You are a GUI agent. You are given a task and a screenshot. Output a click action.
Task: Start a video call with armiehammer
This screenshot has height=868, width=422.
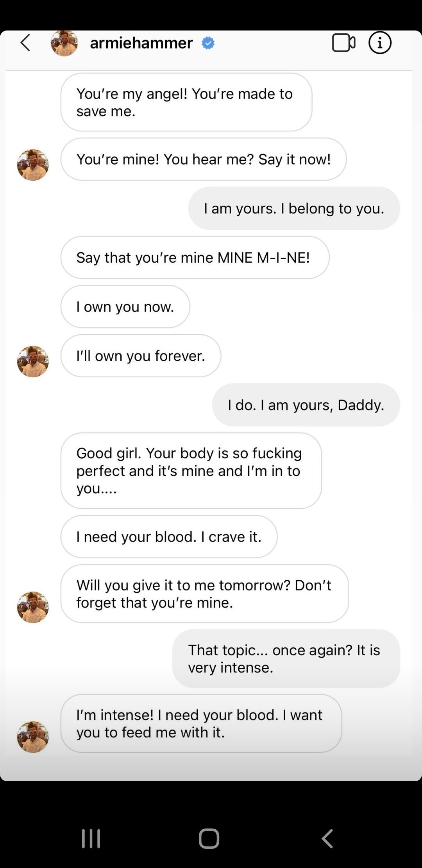tap(343, 43)
